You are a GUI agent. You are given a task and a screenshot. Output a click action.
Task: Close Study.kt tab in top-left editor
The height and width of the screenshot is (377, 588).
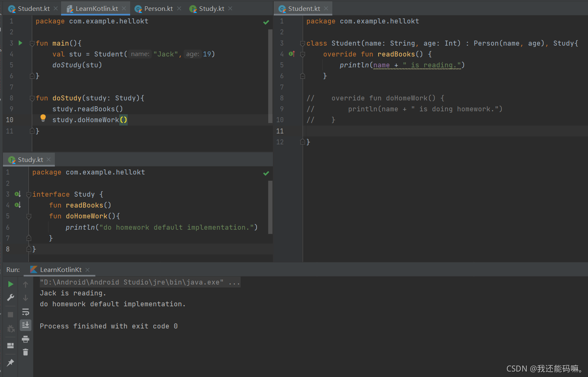pyautogui.click(x=230, y=8)
